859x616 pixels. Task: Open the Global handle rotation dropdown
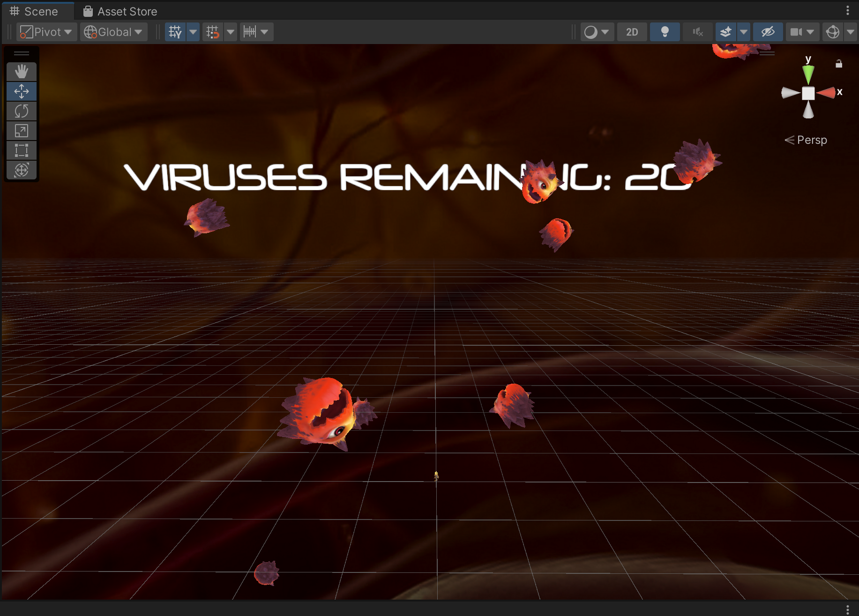point(113,32)
